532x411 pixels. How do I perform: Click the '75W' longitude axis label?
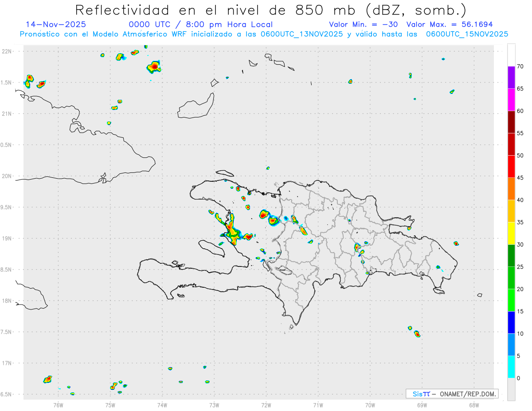110,405
